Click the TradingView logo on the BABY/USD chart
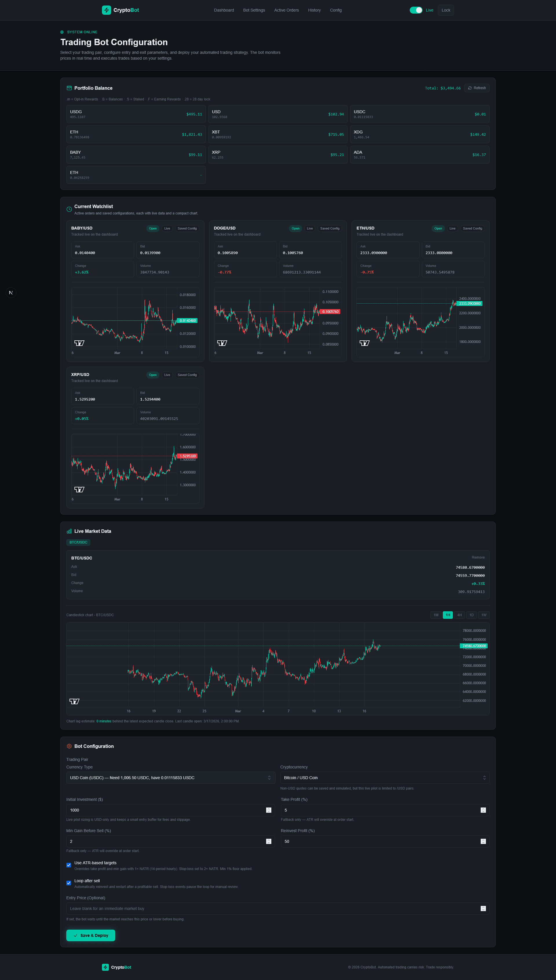 [79, 343]
